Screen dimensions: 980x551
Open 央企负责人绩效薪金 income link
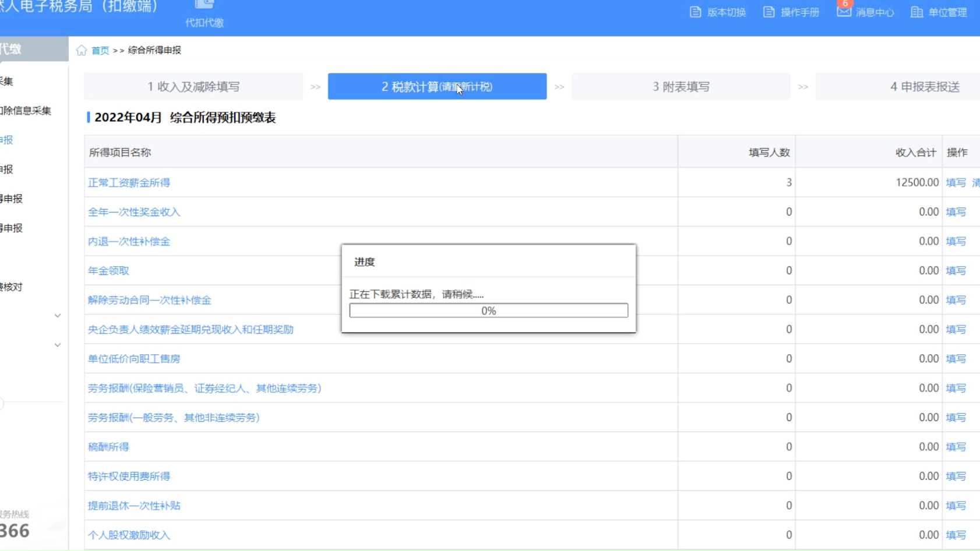(191, 330)
